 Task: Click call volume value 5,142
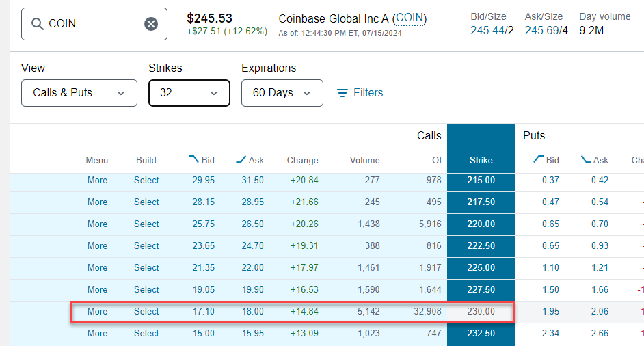(368, 312)
